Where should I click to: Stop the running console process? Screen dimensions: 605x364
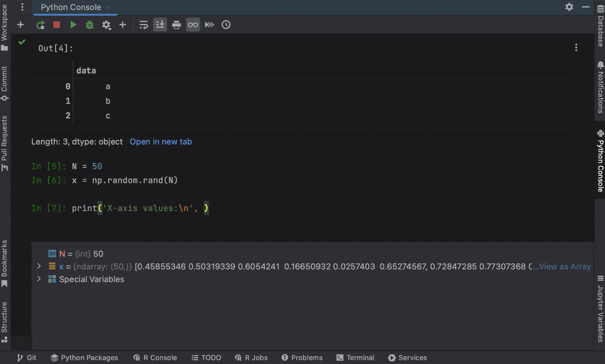(x=57, y=25)
